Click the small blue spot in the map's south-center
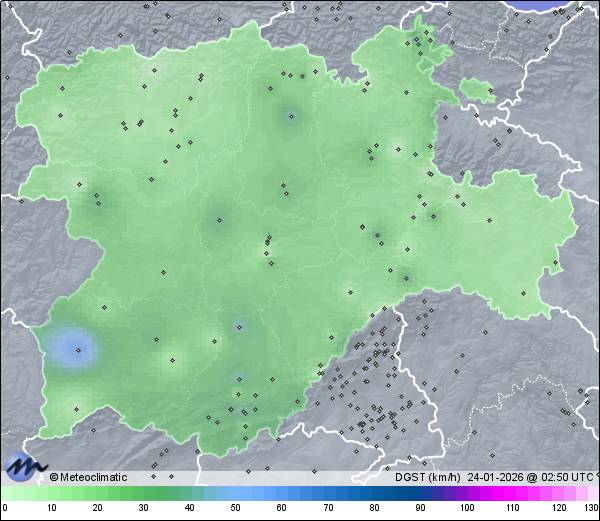The height and width of the screenshot is (521, 600). (239, 326)
